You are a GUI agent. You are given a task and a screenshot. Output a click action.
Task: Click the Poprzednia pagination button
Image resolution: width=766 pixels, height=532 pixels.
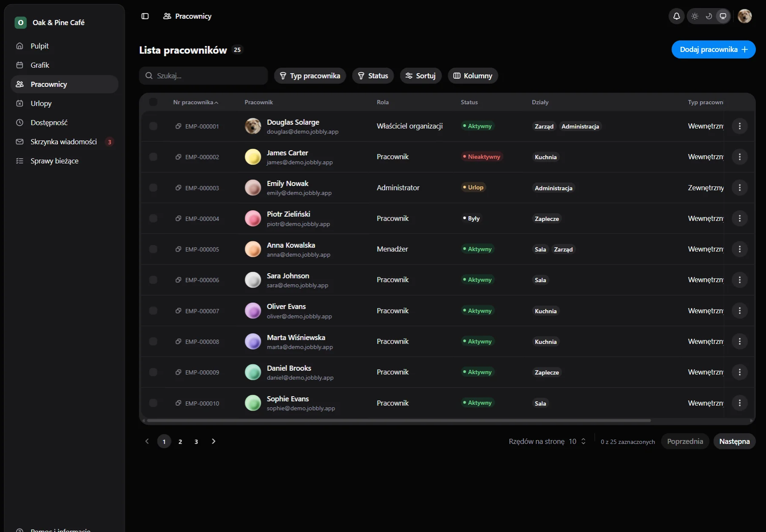685,441
